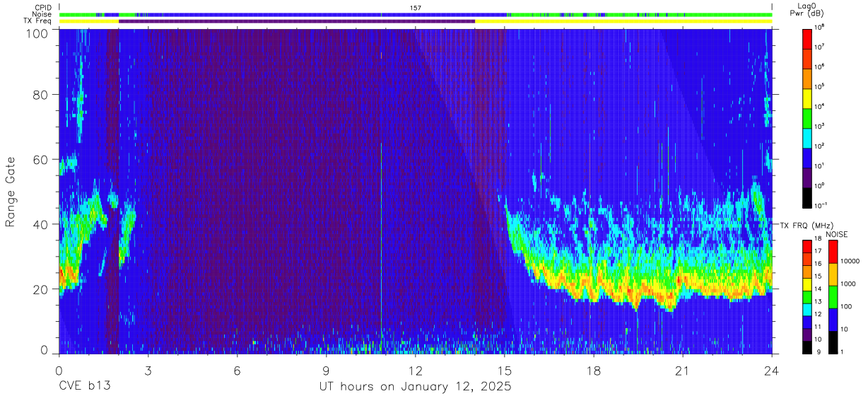
Task: Click the 10000 label on noise scale
Action: pyautogui.click(x=850, y=262)
